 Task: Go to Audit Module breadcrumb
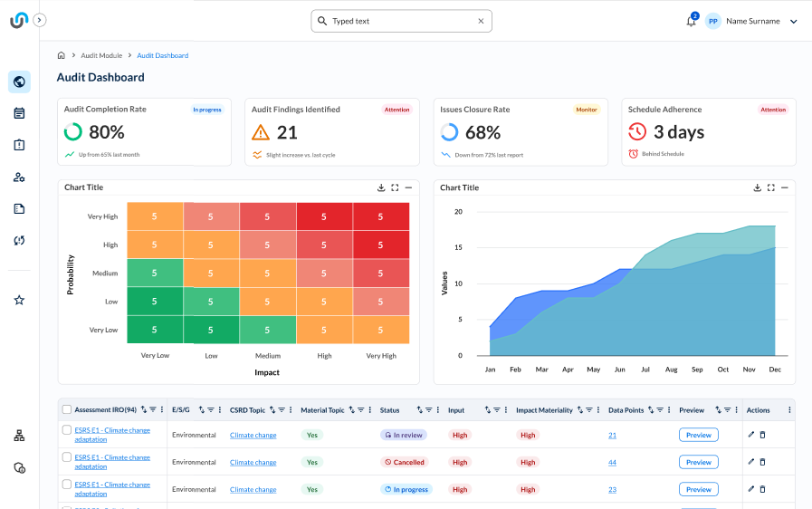101,56
